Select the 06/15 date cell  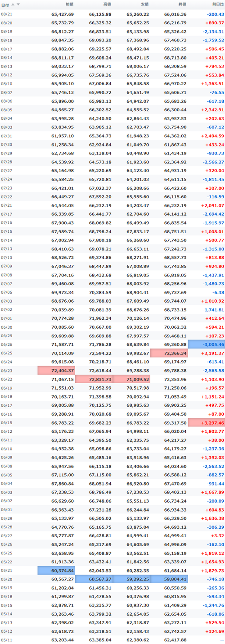[x=7, y=422]
